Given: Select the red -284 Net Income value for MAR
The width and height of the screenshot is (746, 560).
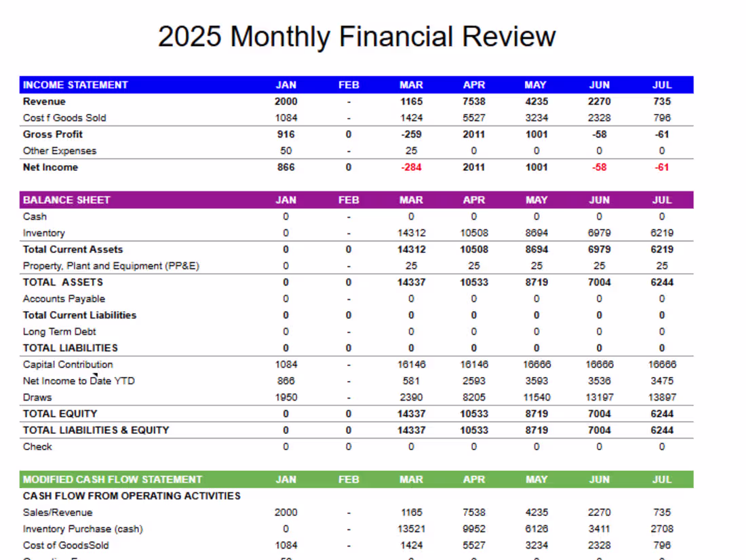Looking at the screenshot, I should (x=410, y=167).
